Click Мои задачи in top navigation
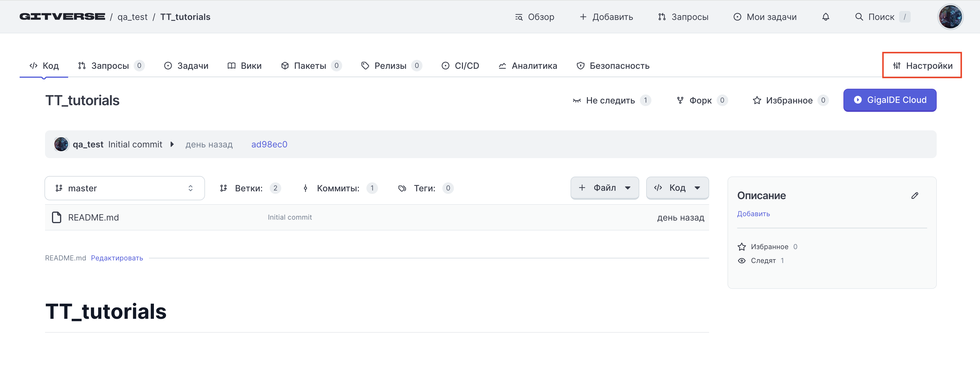Screen dimensions: 980x374 [x=765, y=17]
